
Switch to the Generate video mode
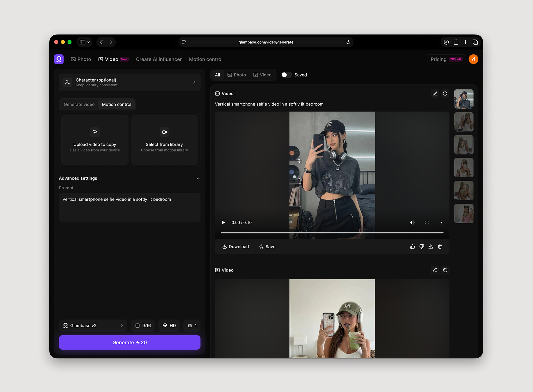tap(79, 104)
